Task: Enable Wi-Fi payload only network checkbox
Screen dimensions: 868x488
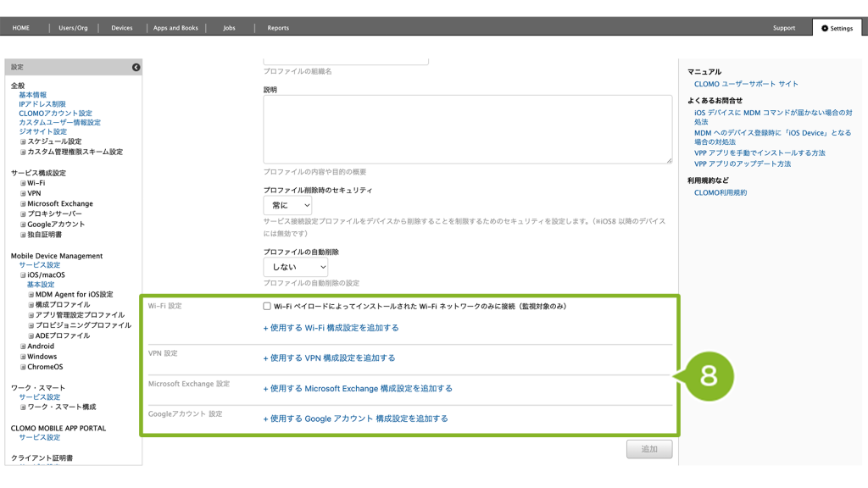Action: 267,307
